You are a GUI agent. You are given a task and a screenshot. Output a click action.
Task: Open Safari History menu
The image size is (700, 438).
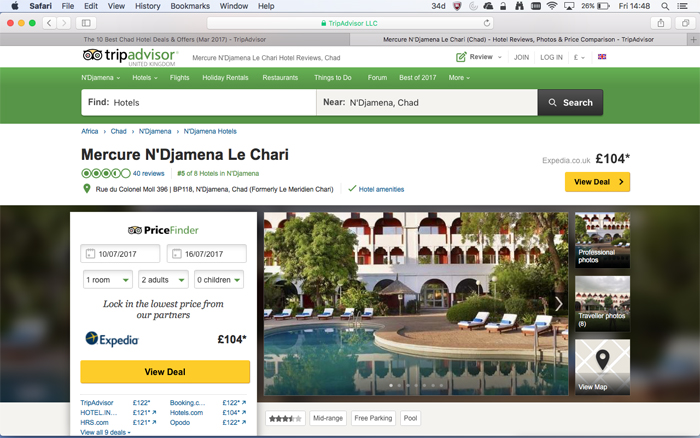pos(147,6)
